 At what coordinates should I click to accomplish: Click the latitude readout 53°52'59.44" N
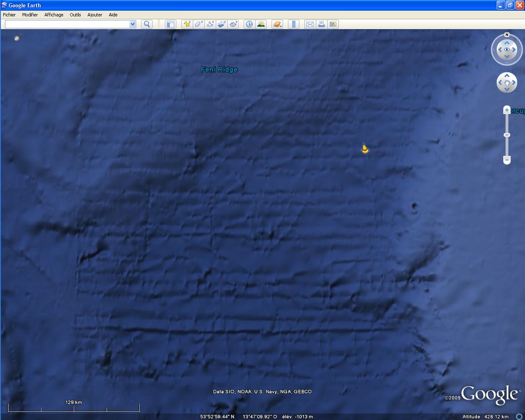click(x=217, y=417)
